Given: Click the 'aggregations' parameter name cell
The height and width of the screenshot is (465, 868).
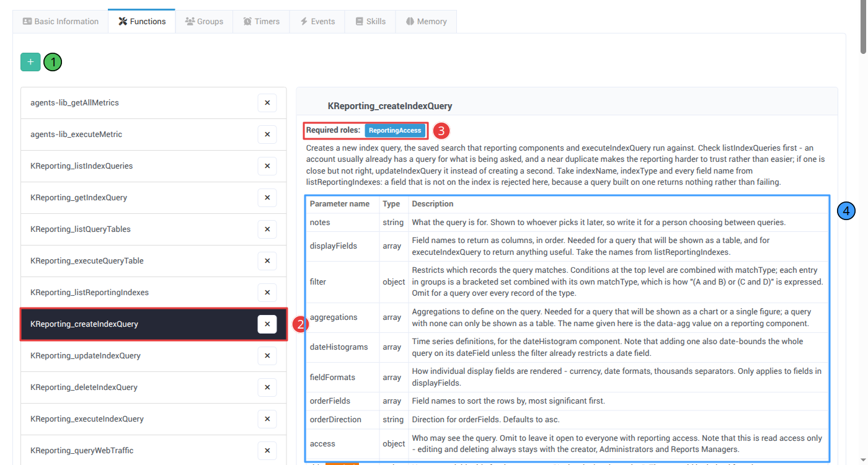Looking at the screenshot, I should coord(343,317).
